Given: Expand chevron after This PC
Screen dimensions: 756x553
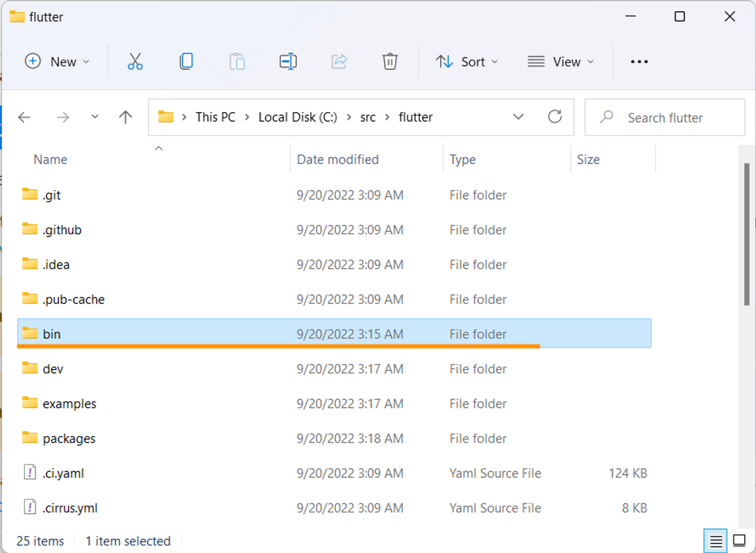Looking at the screenshot, I should [x=247, y=117].
